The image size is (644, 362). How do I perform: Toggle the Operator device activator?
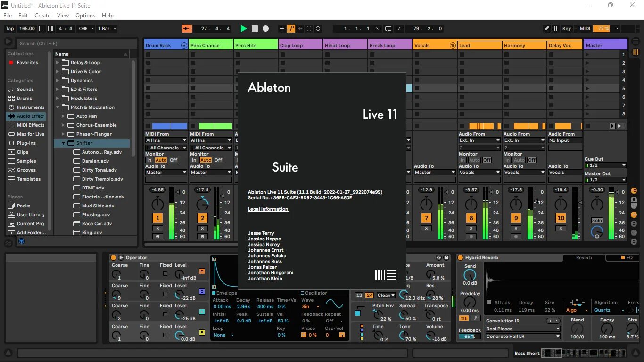113,257
